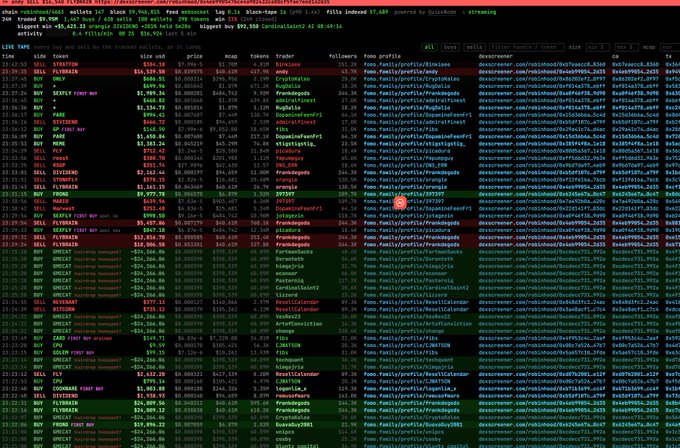Open fomo.family profile link for jotagezin
The height and width of the screenshot is (448, 680).
pyautogui.click(x=408, y=216)
